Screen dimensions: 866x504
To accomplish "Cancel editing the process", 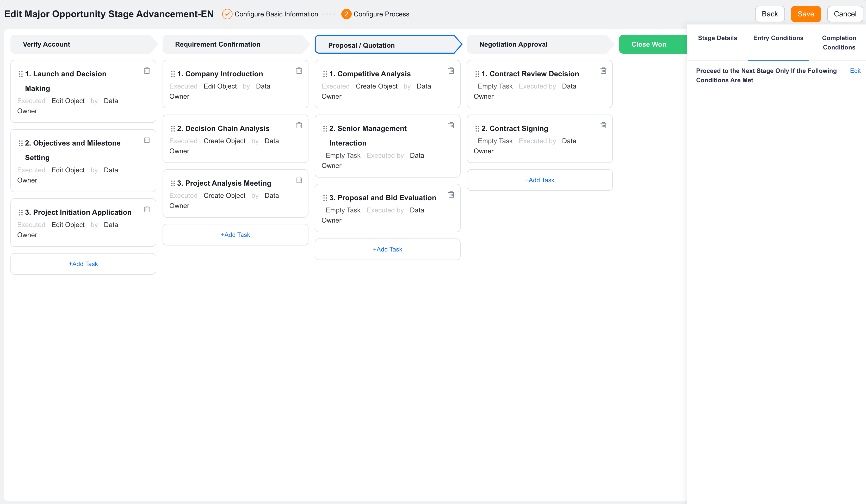I will tap(845, 14).
